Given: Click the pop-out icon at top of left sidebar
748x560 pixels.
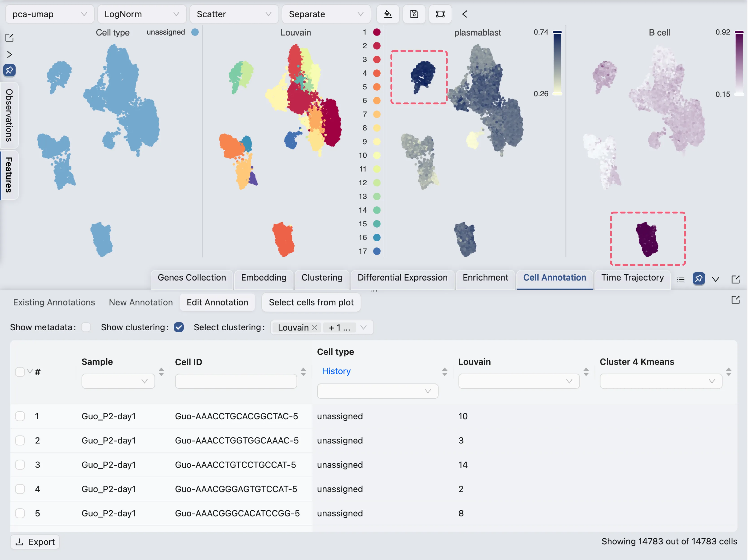Looking at the screenshot, I should [9, 37].
